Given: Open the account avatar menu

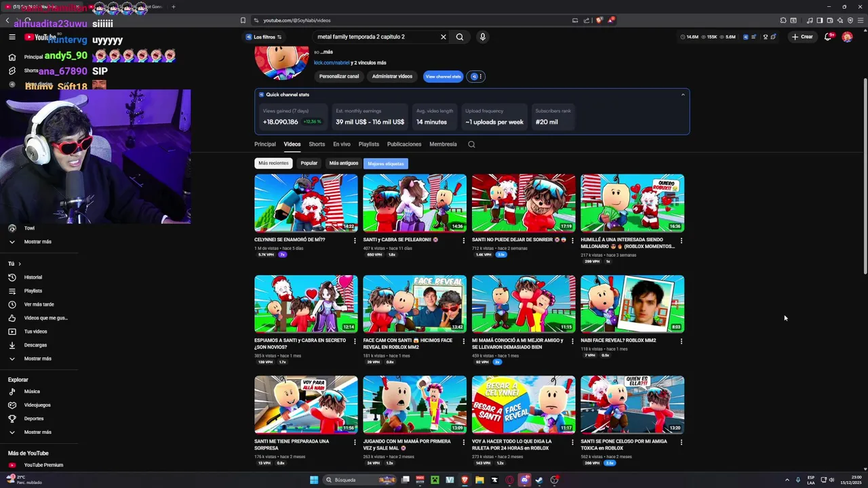Looking at the screenshot, I should pos(847,37).
